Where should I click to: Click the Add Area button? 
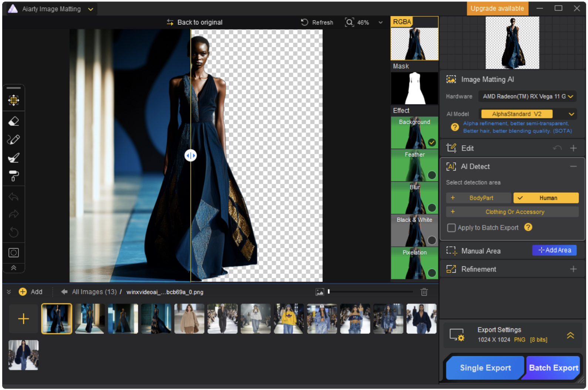[554, 251]
